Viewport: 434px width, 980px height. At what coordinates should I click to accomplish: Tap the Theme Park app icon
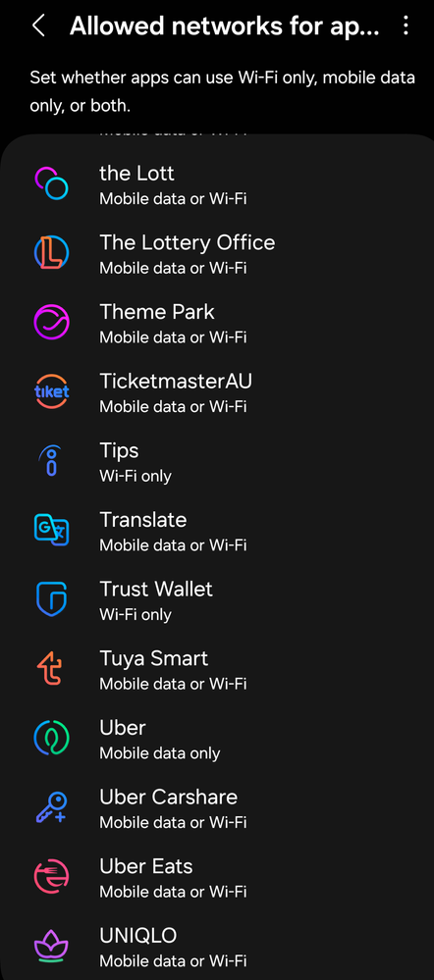(51, 321)
